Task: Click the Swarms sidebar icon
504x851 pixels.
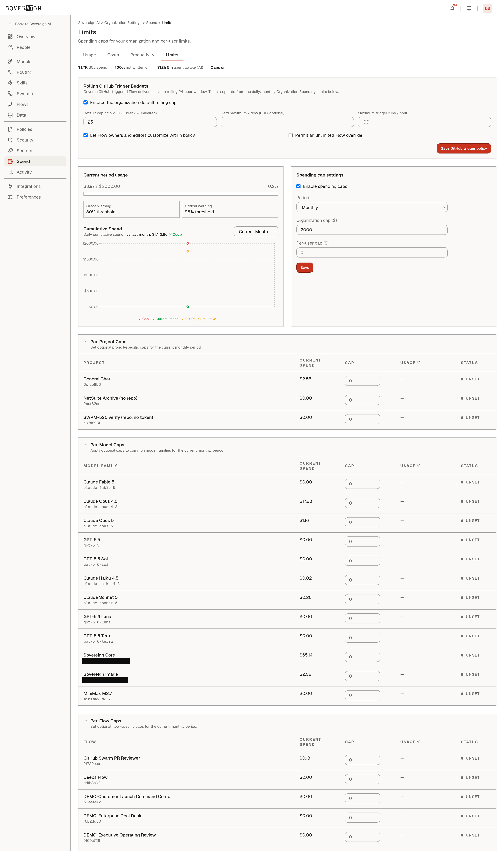Action: (x=10, y=93)
